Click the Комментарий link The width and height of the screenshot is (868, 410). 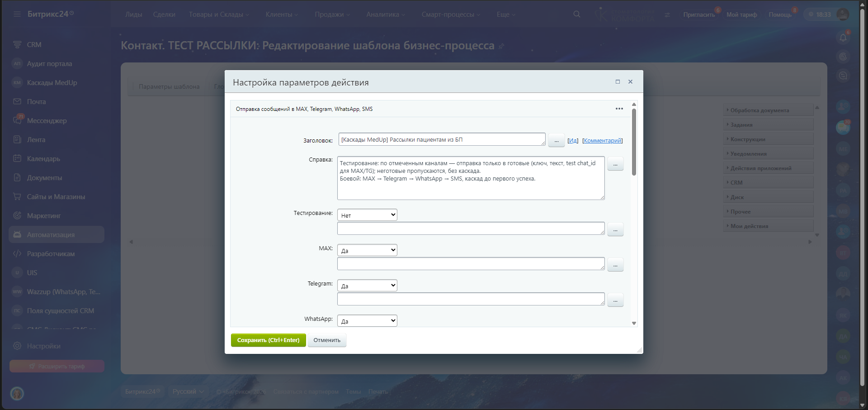coord(602,141)
